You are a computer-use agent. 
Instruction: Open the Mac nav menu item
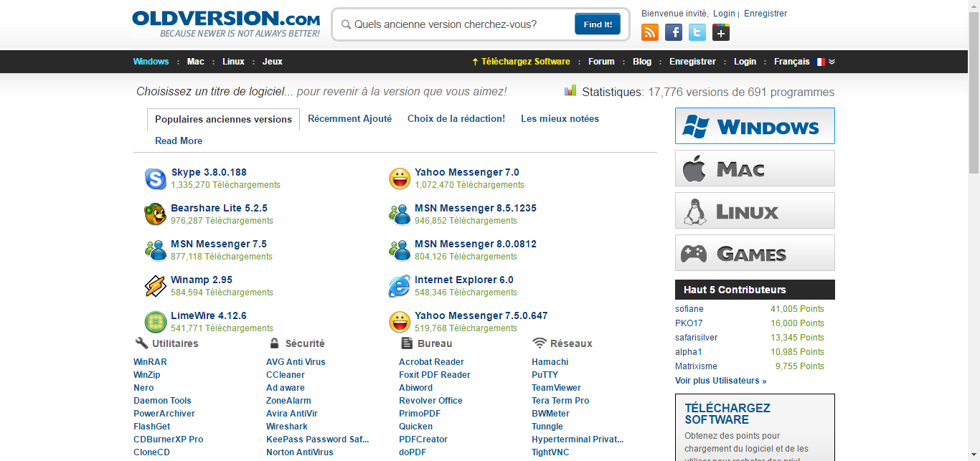coord(196,62)
